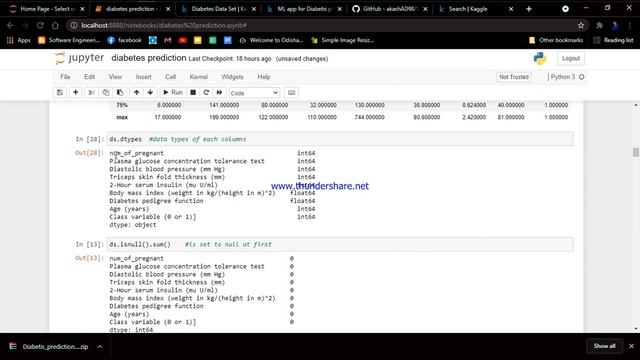
Task: Open the command palette keyboard icon
Action: pos(291,93)
